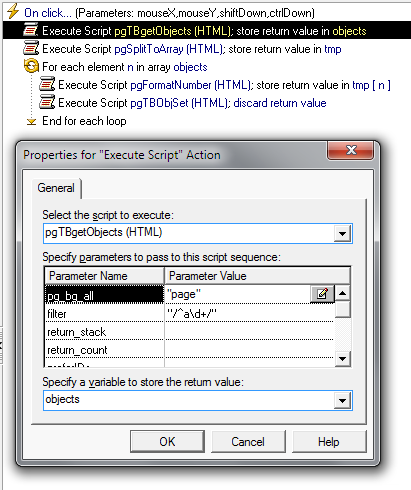This screenshot has width=411, height=490.
Task: Select the General tab
Action: (56, 188)
